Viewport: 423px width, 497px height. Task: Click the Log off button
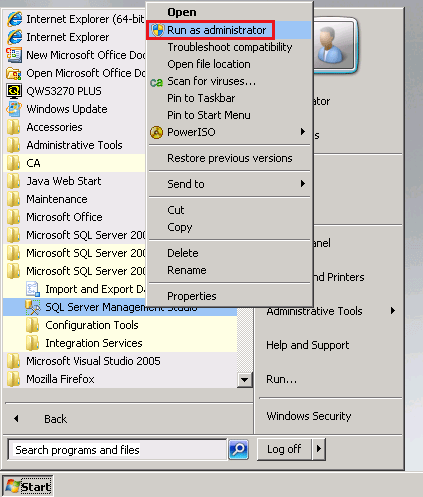pyautogui.click(x=284, y=449)
